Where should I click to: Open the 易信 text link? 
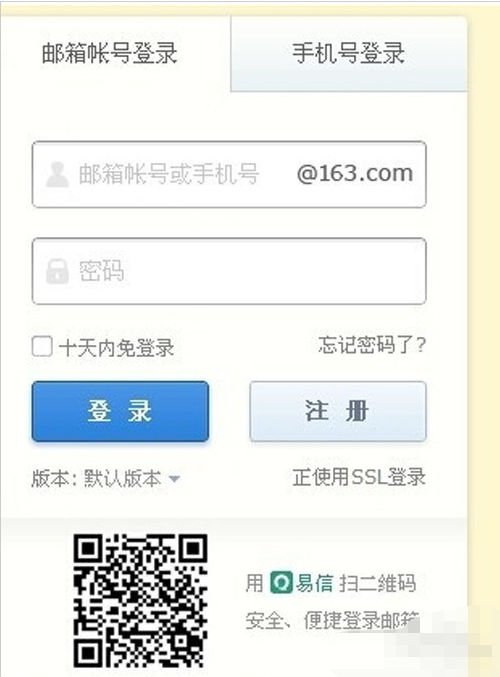[314, 583]
